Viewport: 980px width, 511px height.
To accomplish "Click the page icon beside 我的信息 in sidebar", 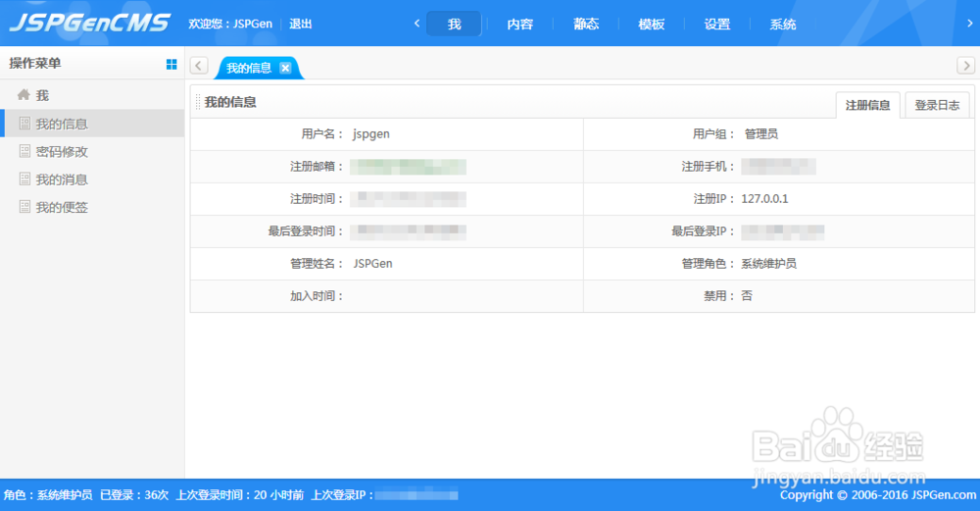I will [25, 123].
